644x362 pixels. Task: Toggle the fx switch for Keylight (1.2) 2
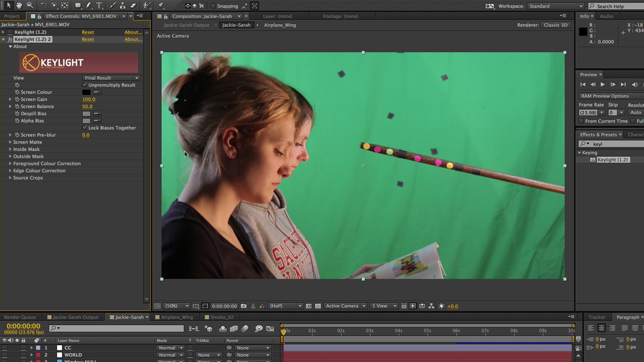[x=10, y=39]
